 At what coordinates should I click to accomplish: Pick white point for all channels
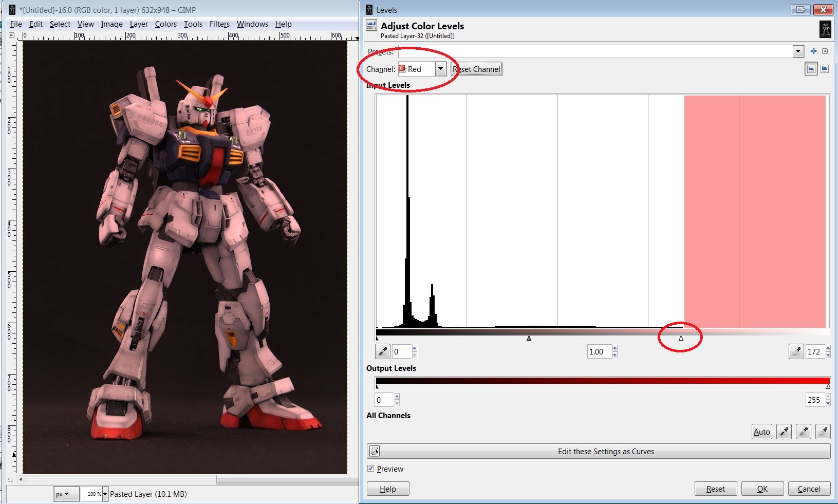823,432
